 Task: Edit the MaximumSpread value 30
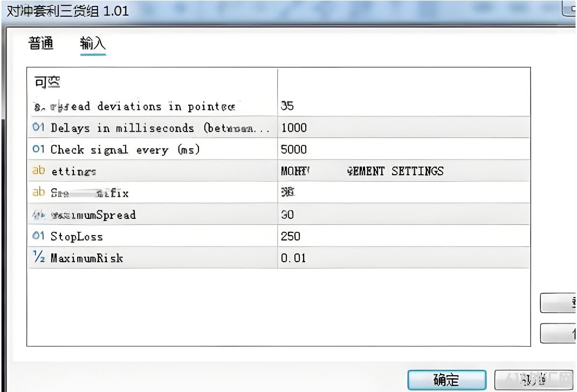[404, 214]
